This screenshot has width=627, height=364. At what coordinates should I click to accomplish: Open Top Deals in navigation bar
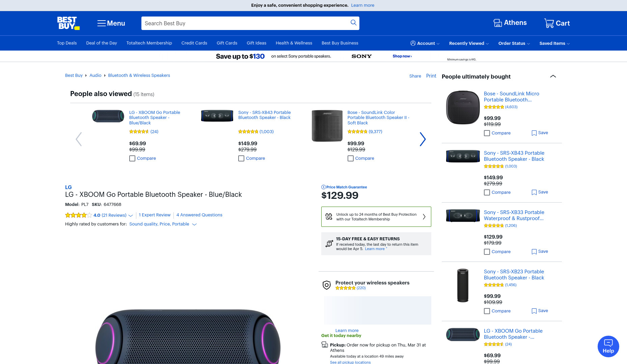(67, 43)
